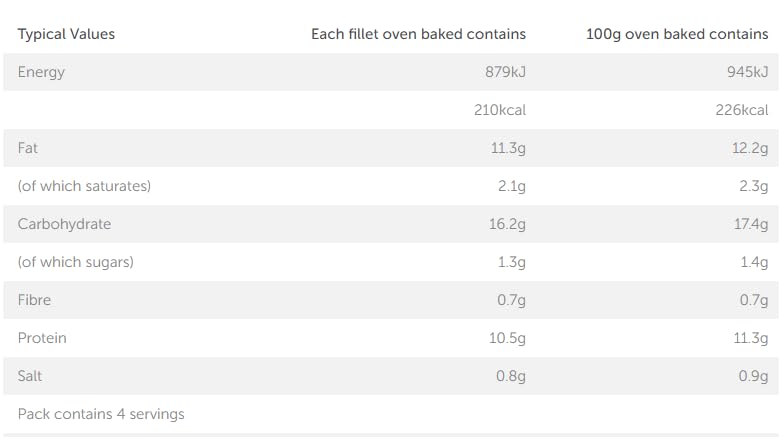Click the 879kJ energy value
783x437 pixels.
pos(502,72)
